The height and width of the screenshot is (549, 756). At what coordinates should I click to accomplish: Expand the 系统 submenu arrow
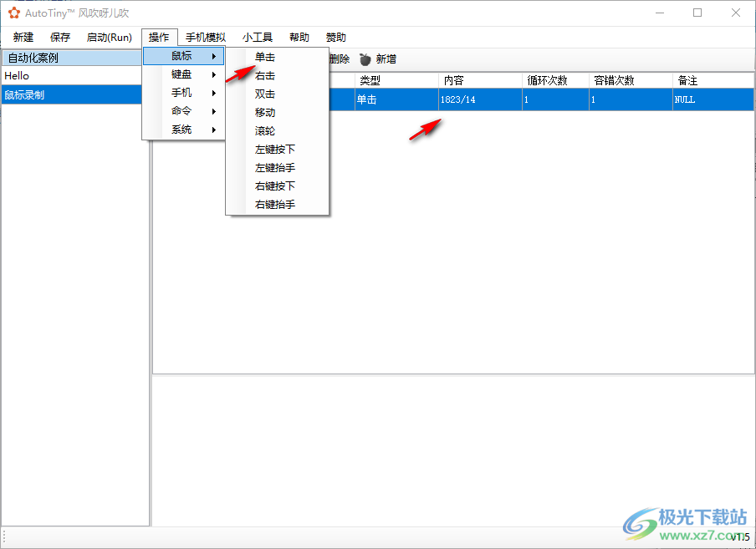click(214, 130)
